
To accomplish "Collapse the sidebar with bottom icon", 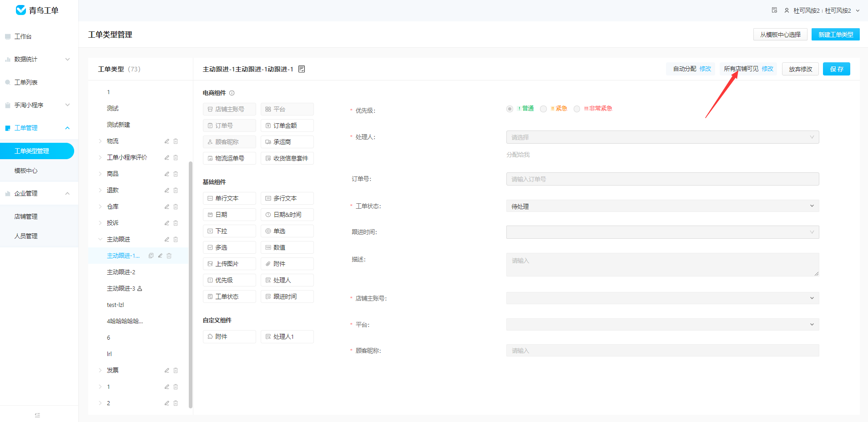I will coord(37,415).
